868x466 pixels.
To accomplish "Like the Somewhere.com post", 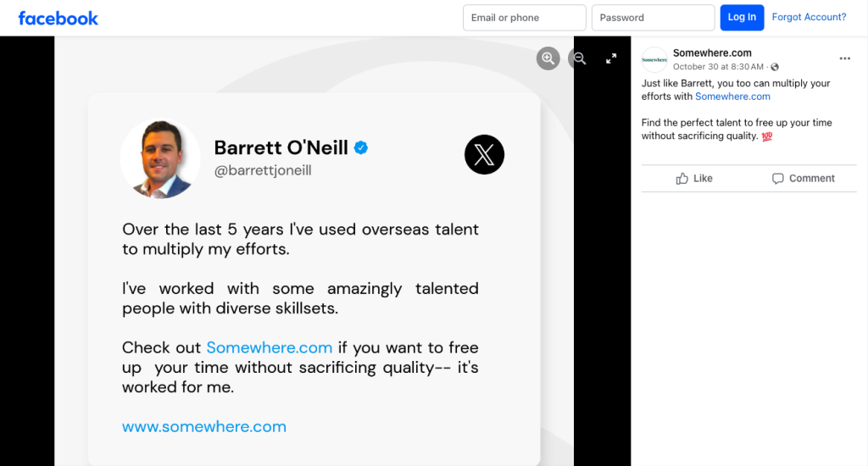I will (694, 178).
